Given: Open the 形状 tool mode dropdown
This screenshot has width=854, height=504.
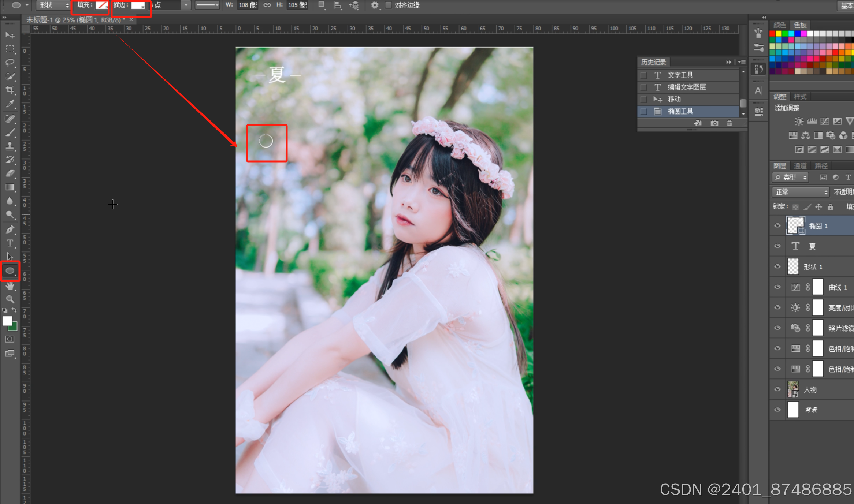Looking at the screenshot, I should coord(54,5).
